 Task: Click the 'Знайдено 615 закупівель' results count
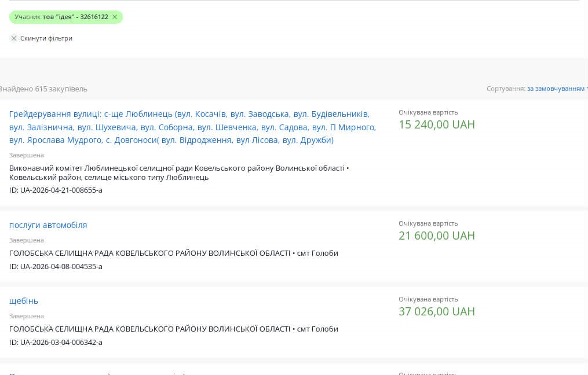[x=43, y=89]
